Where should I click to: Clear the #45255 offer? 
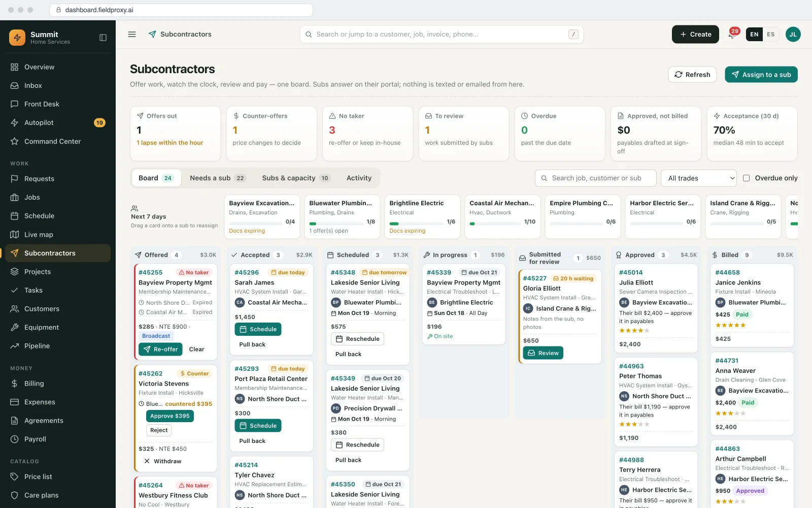[x=196, y=350]
